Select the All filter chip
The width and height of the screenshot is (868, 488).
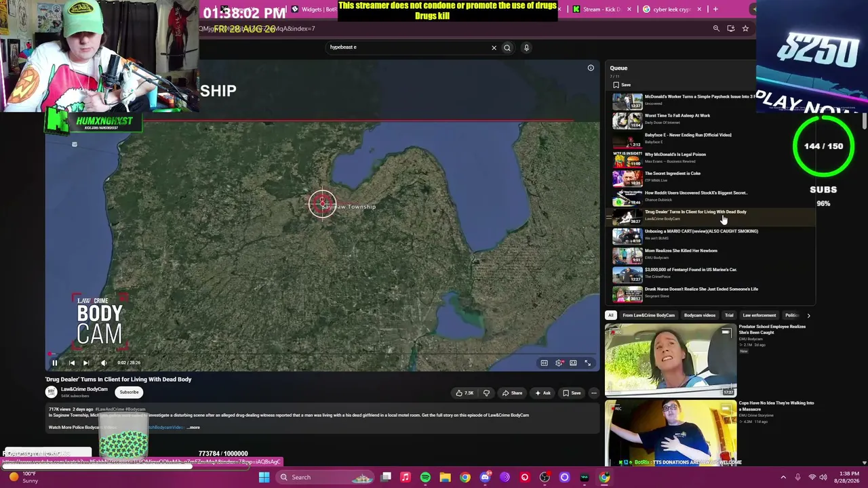611,315
